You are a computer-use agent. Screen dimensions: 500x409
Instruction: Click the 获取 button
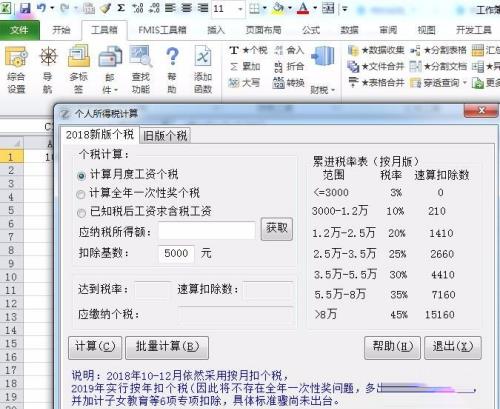tap(277, 229)
